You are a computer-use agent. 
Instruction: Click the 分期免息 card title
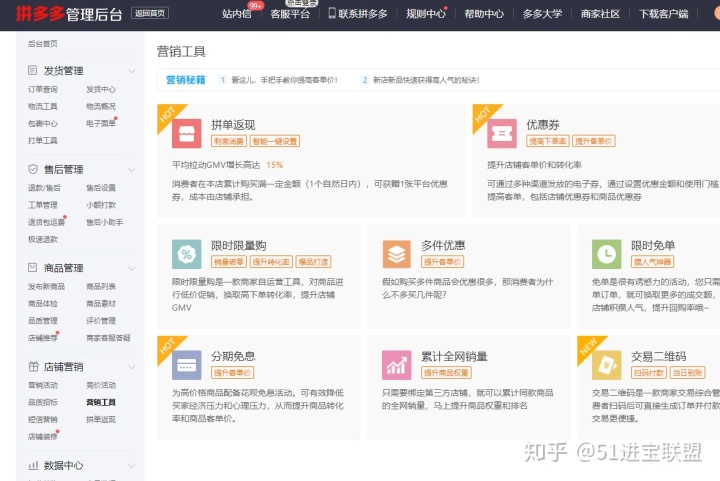pyautogui.click(x=233, y=356)
